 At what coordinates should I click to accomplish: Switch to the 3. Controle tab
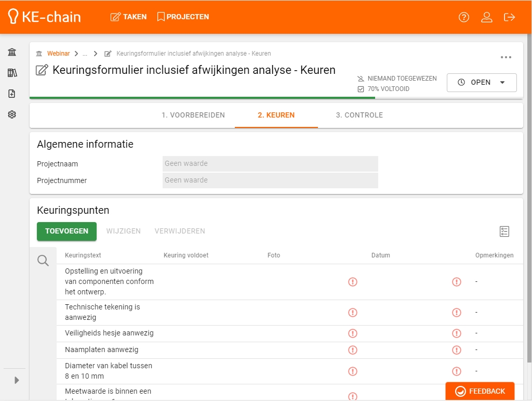point(360,115)
